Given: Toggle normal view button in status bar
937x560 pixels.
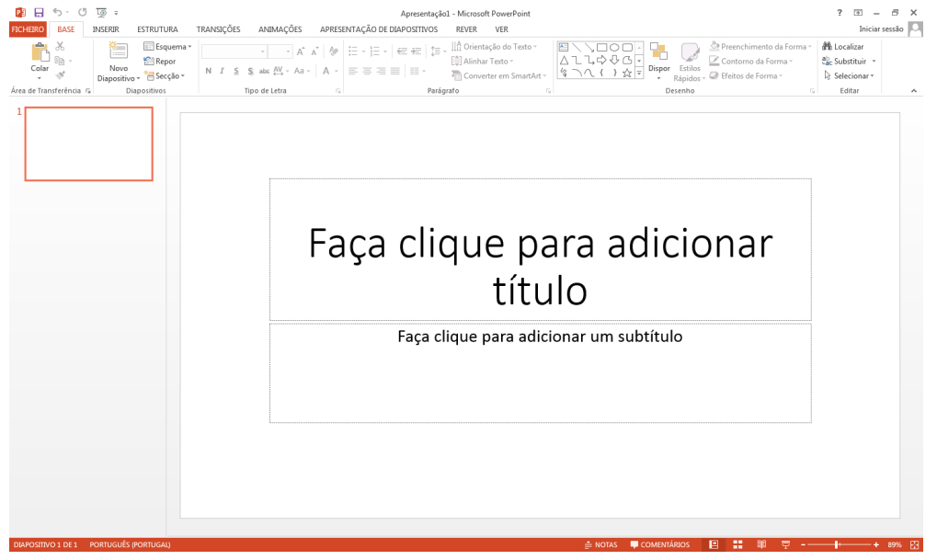Looking at the screenshot, I should click(714, 544).
